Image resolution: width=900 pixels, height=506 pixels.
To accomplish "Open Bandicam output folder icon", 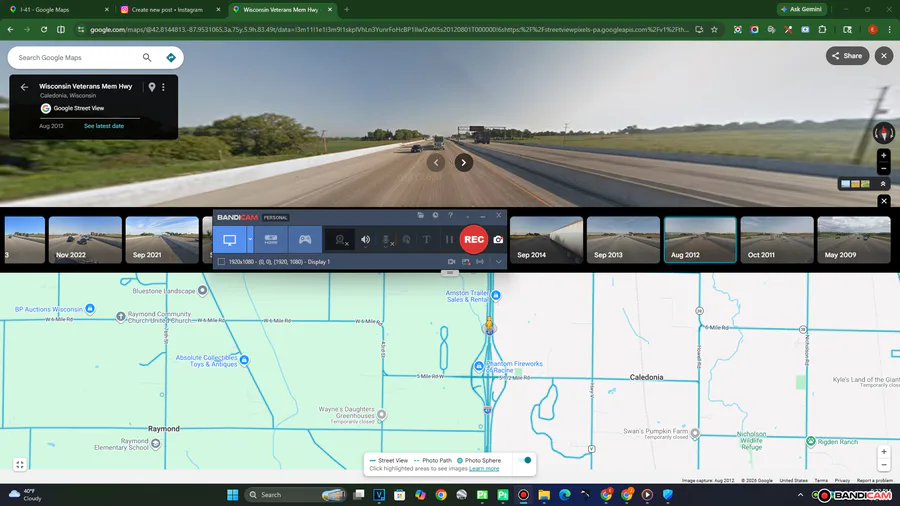I will [x=421, y=215].
